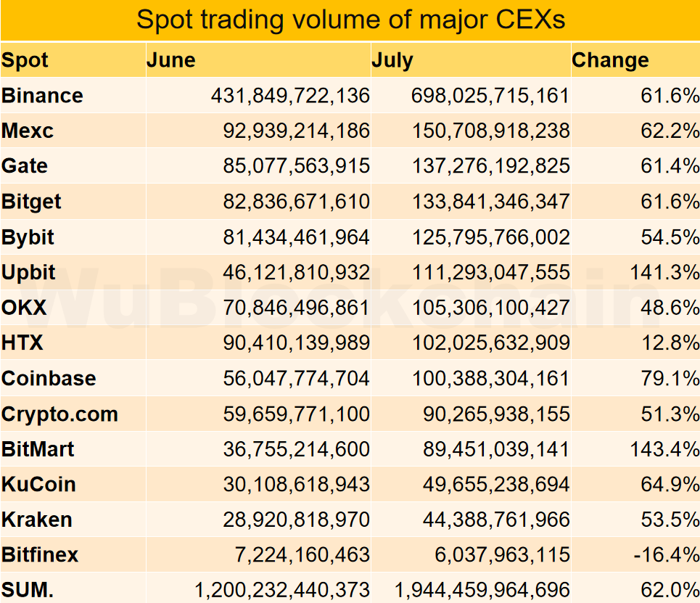The height and width of the screenshot is (603, 700).
Task: Select the HTX June volume 90,410,139,989
Action: coord(296,342)
